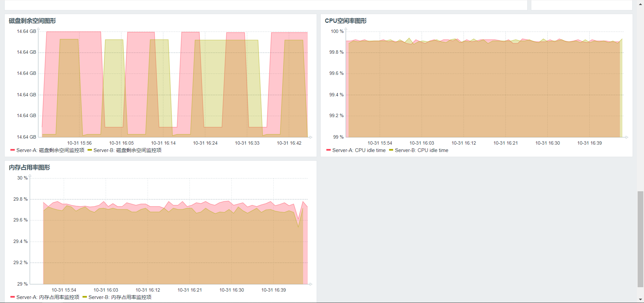Click the 99.4 % axis label on CPU graph
The height and width of the screenshot is (303, 644).
[x=336, y=95]
